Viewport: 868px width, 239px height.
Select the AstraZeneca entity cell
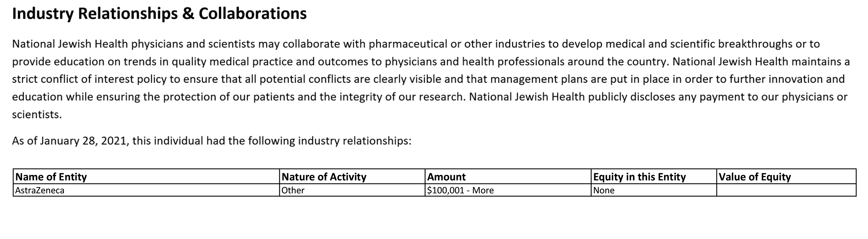146,190
